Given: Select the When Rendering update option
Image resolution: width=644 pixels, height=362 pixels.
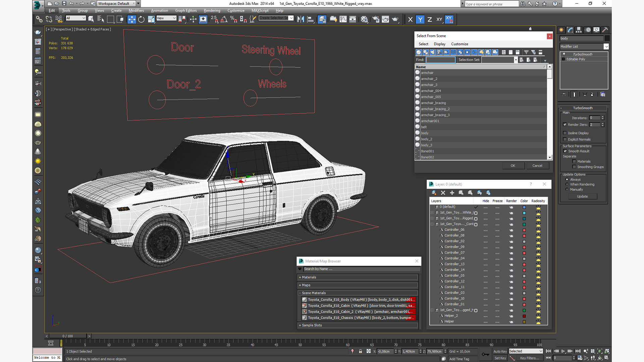Looking at the screenshot, I should 567,184.
